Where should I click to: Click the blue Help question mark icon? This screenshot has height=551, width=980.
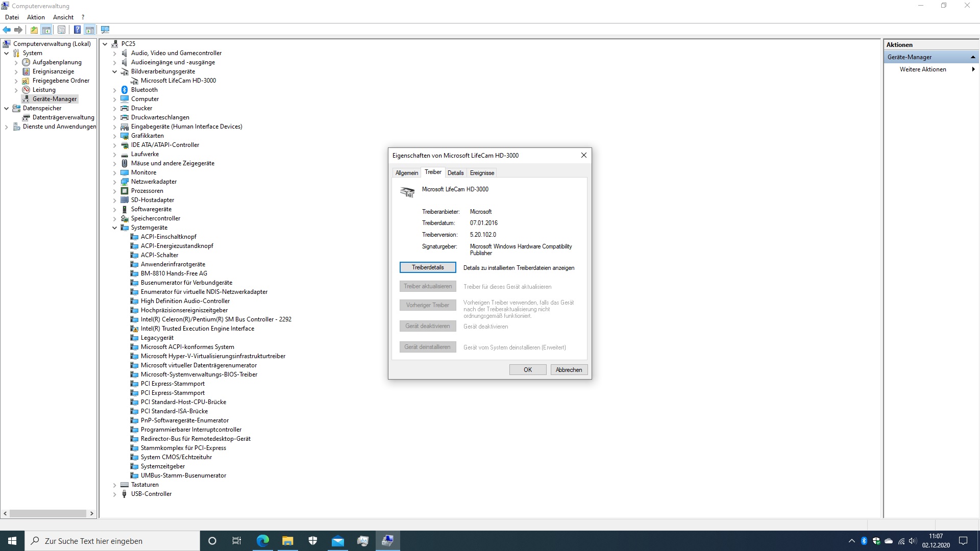(77, 30)
